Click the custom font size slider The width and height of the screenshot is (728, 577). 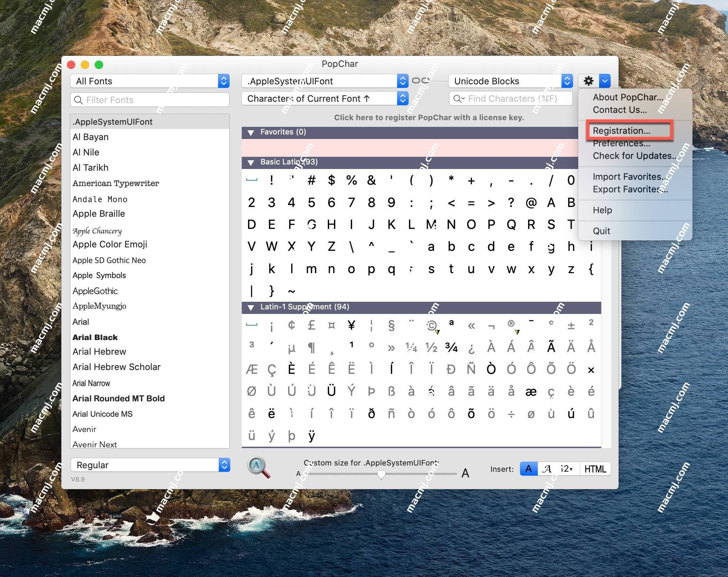point(382,474)
